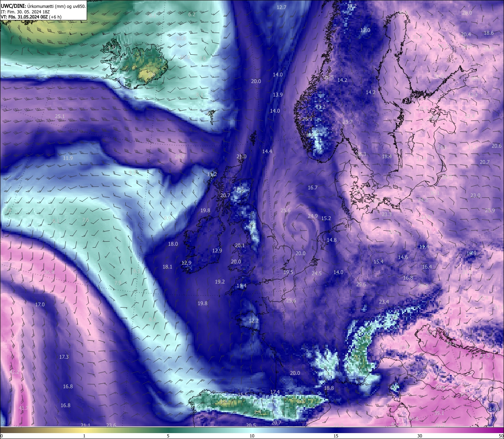Click the 23.4 value north of the Alps

coord(384,302)
